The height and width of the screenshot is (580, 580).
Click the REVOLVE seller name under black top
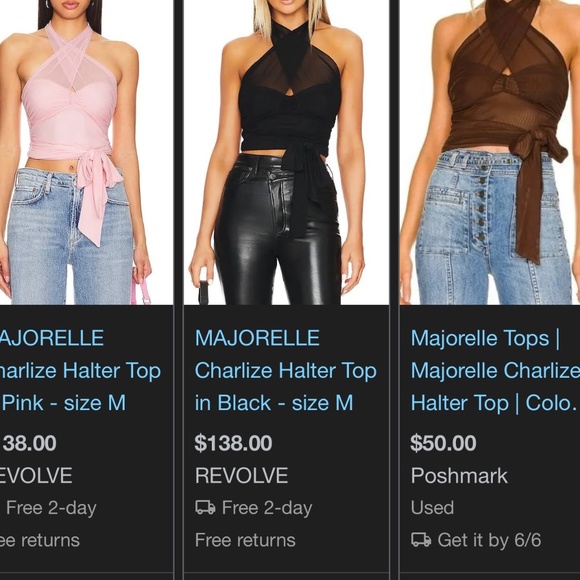pos(242,475)
